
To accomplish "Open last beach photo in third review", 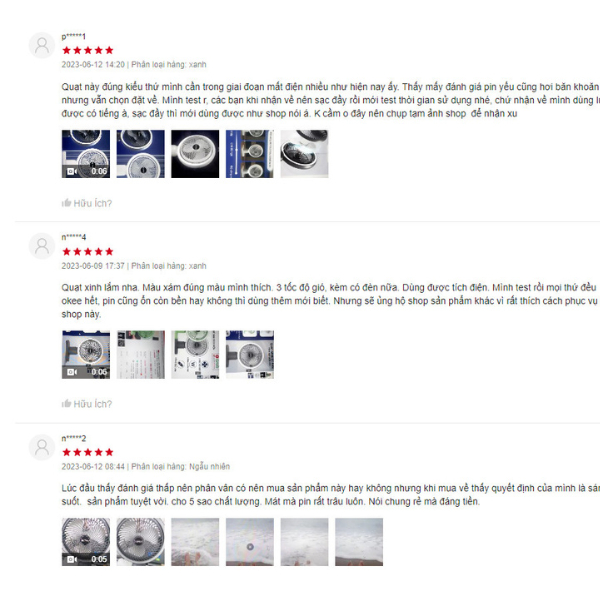I will point(359,542).
